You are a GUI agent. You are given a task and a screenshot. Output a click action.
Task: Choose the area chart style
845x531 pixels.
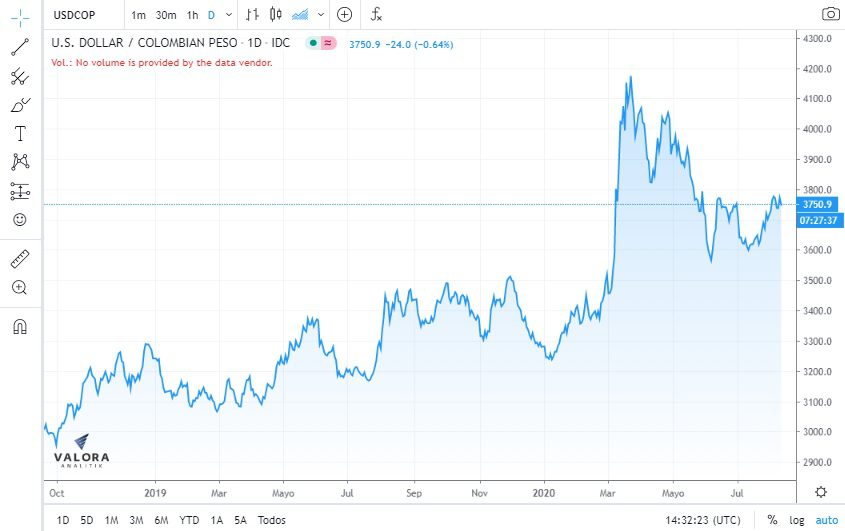pos(300,15)
